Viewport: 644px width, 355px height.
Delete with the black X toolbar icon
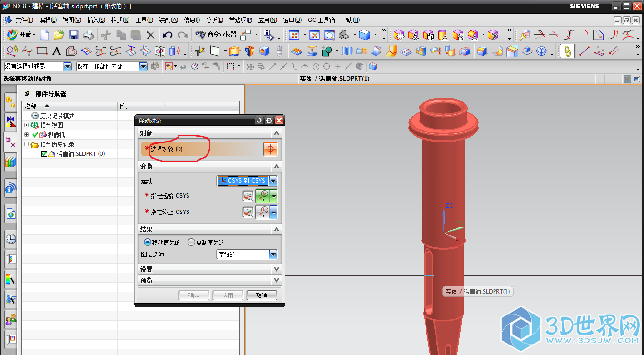(x=150, y=35)
